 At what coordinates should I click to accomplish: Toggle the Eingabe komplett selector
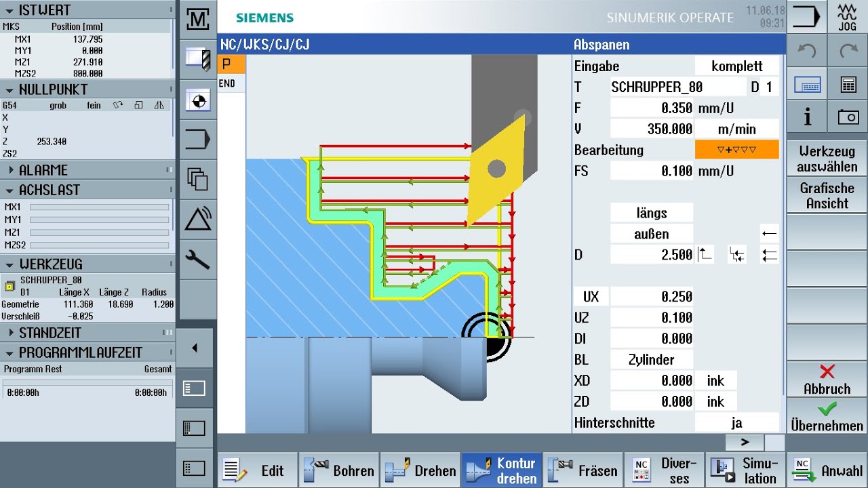[736, 66]
